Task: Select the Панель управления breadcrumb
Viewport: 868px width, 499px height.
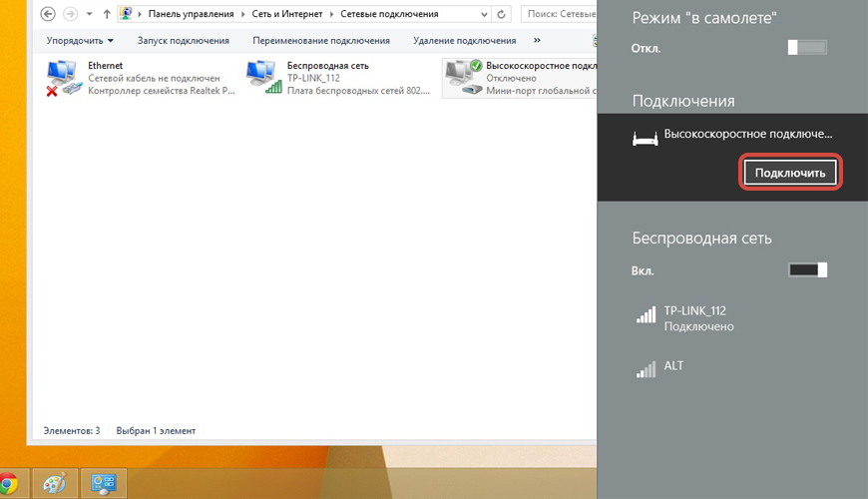Action: pyautogui.click(x=191, y=14)
